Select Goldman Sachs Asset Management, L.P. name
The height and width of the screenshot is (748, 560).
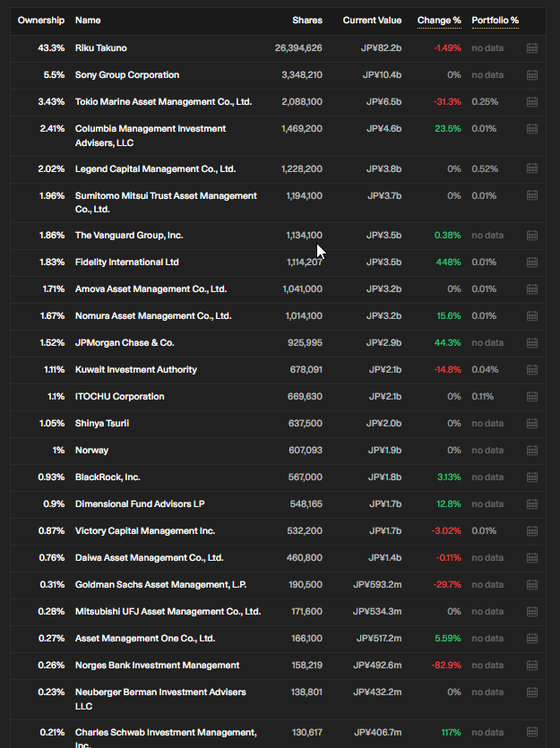[x=160, y=584]
